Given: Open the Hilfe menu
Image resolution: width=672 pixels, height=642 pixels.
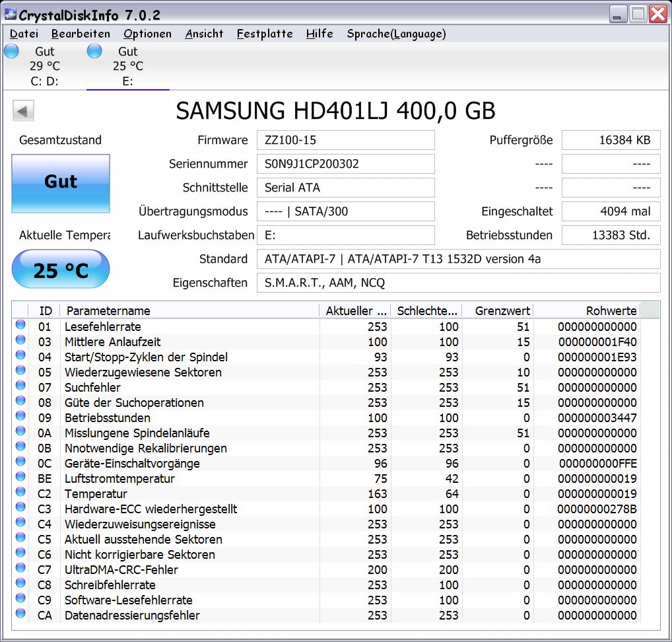Looking at the screenshot, I should [319, 34].
